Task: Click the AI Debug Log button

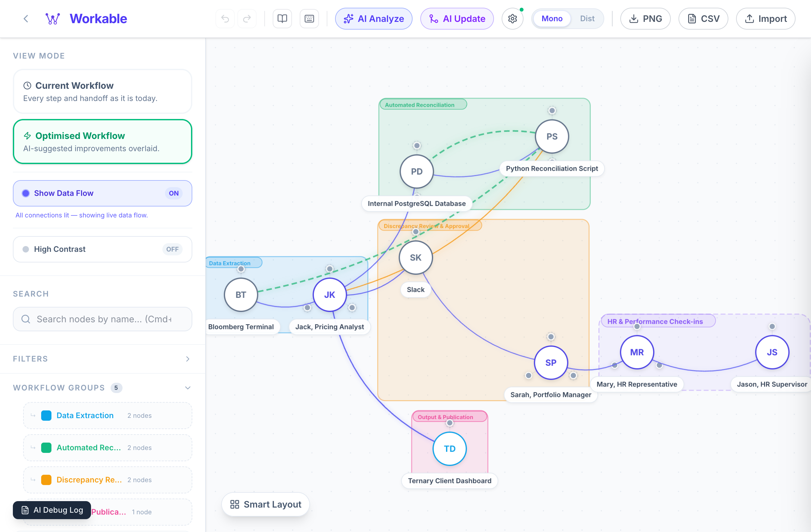Action: (52, 510)
